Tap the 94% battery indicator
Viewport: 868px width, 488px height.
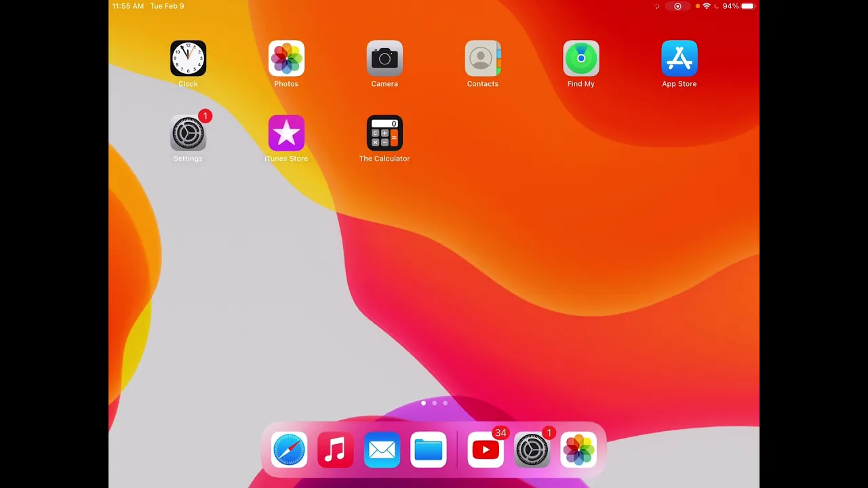738,6
